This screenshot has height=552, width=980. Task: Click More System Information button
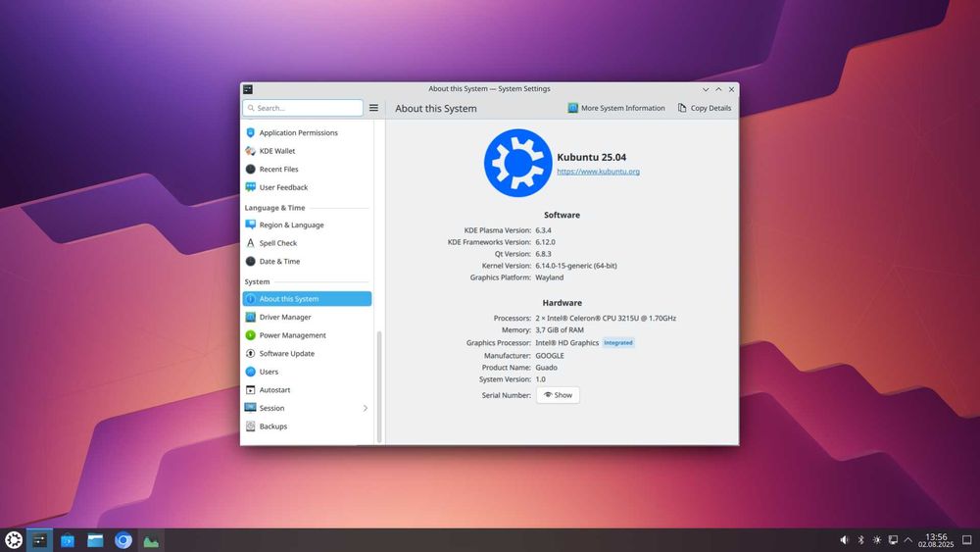pos(616,108)
